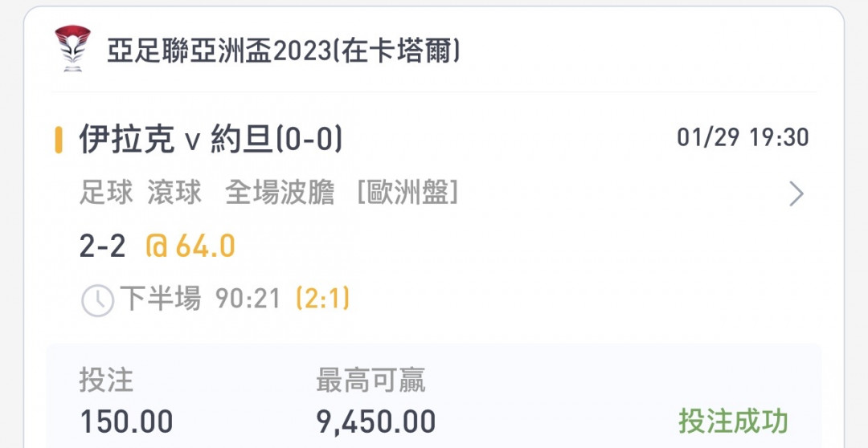Click the yellow bar marker beside 伊拉克

click(58, 140)
